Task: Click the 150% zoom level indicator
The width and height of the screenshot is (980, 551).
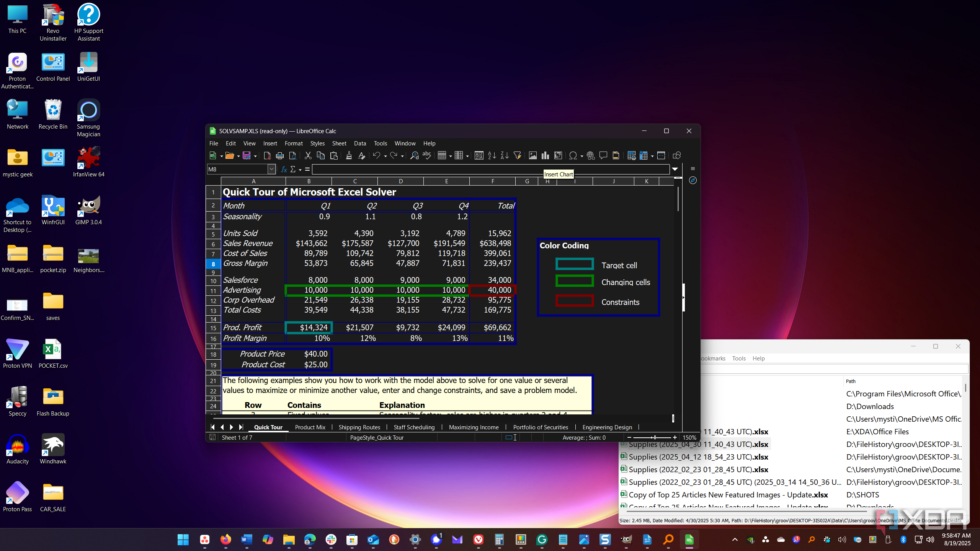Action: pos(689,437)
